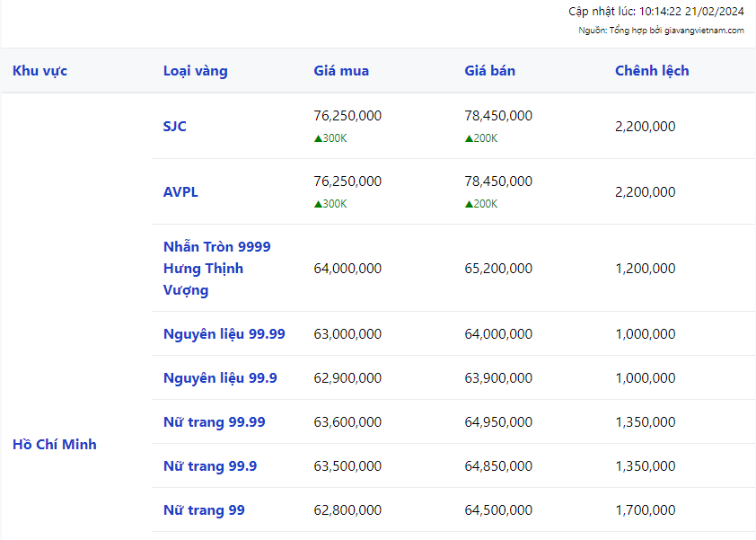Image resolution: width=756 pixels, height=540 pixels.
Task: Open the Nguyên liệu 99.9 link
Action: point(220,378)
